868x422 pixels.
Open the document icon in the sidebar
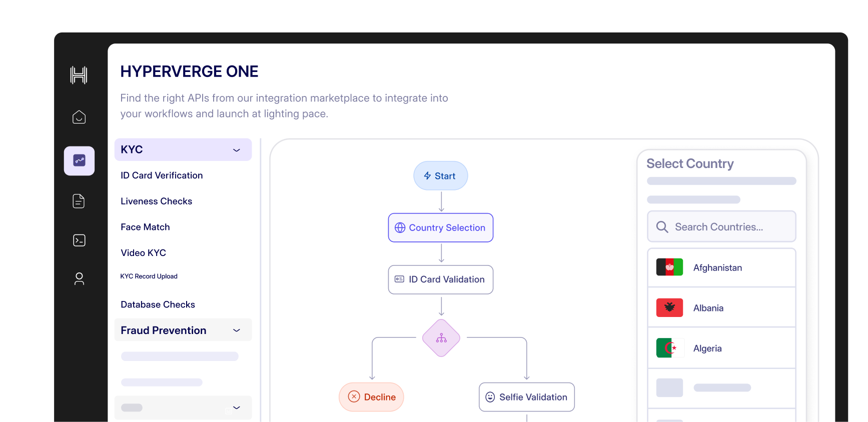(x=79, y=201)
